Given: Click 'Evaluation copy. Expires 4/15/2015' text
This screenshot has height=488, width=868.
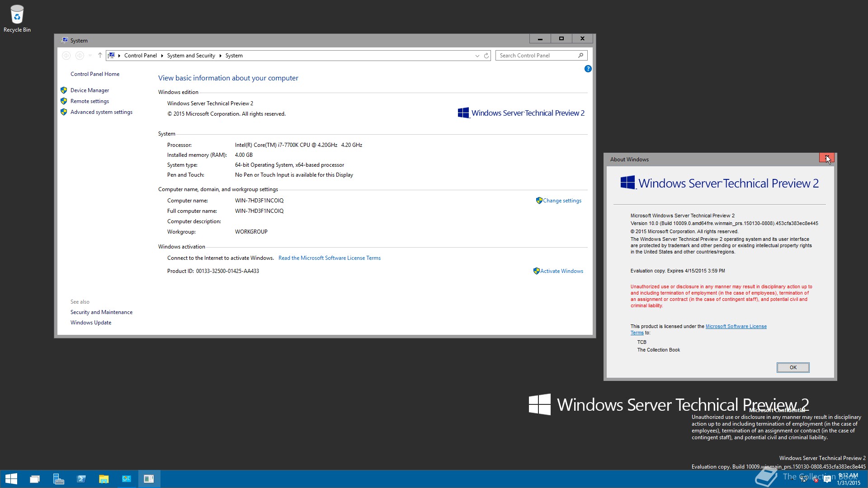Looking at the screenshot, I should pos(678,271).
